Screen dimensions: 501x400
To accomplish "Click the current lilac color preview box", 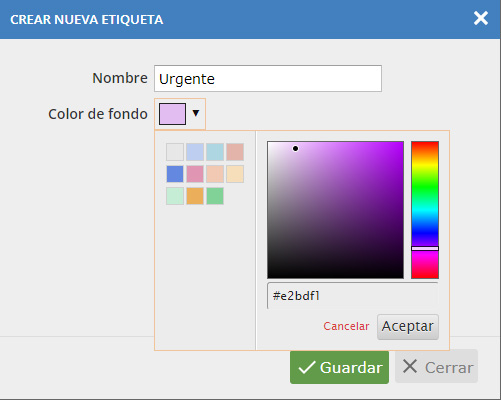I will coord(172,114).
